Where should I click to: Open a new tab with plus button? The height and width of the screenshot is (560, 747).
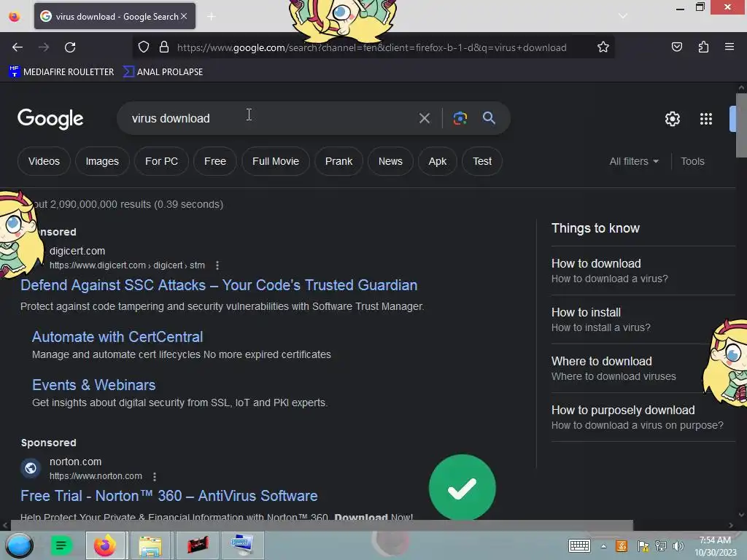pos(211,17)
